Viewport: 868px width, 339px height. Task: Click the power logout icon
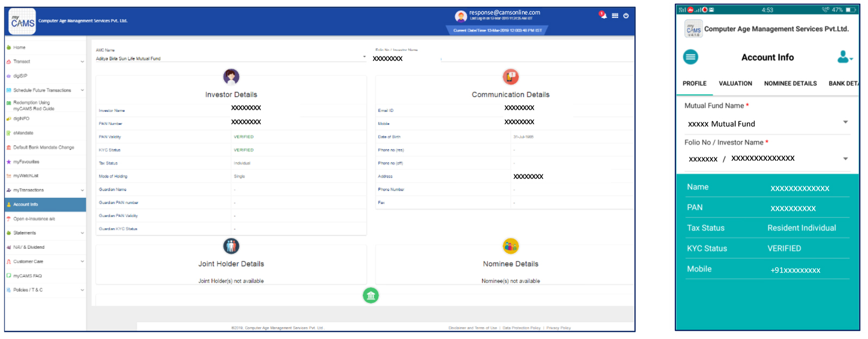(626, 16)
